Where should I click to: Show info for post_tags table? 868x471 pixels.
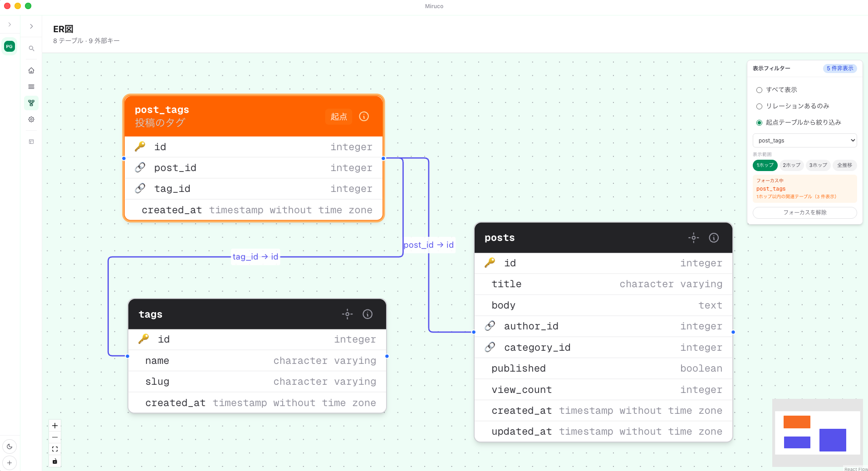364,117
